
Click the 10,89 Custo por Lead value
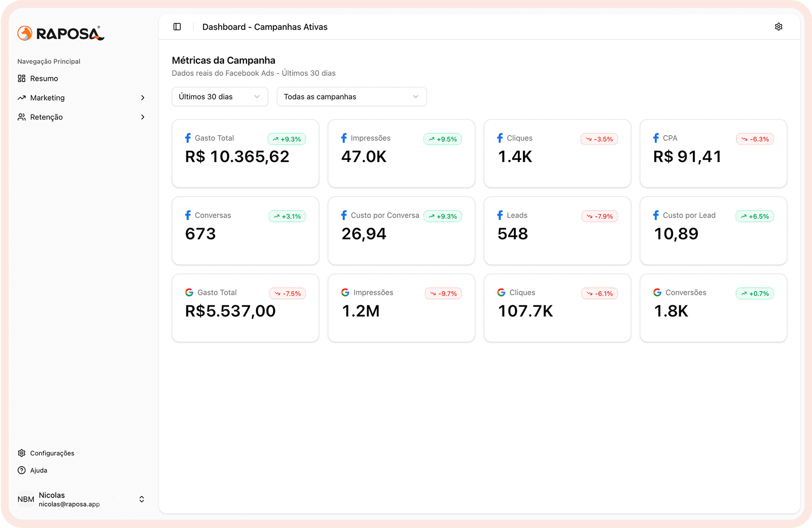pos(676,234)
